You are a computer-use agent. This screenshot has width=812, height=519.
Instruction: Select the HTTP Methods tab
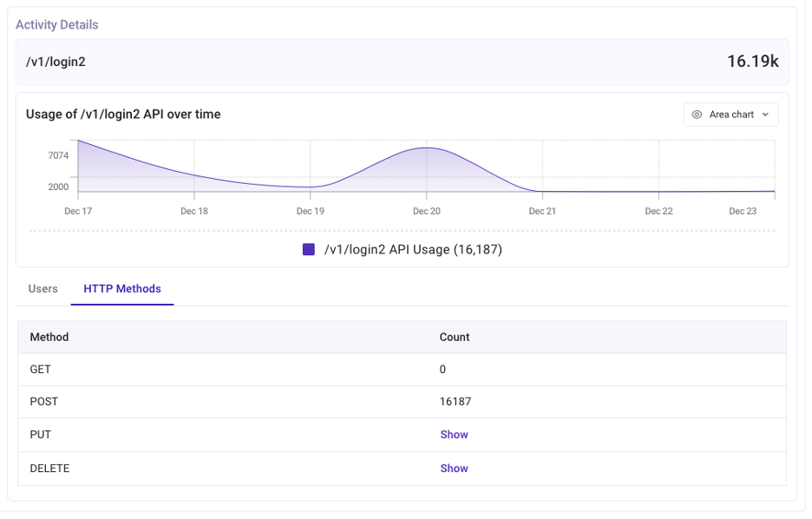coord(122,289)
